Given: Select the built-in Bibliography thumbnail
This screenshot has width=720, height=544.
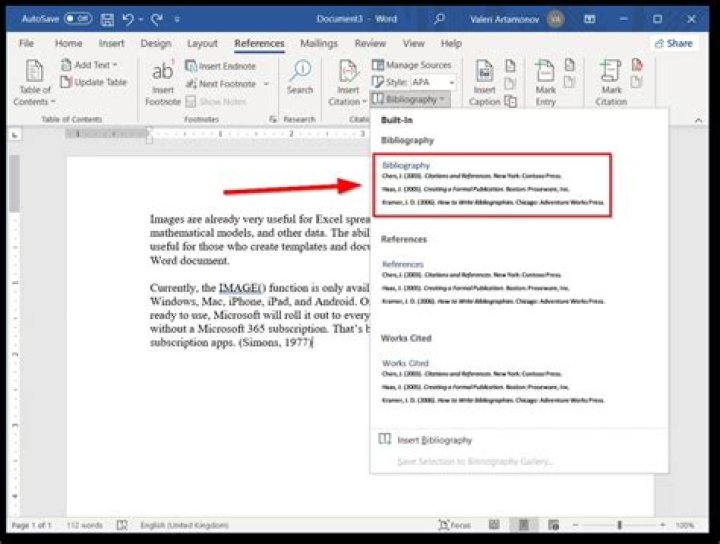Looking at the screenshot, I should tap(492, 185).
